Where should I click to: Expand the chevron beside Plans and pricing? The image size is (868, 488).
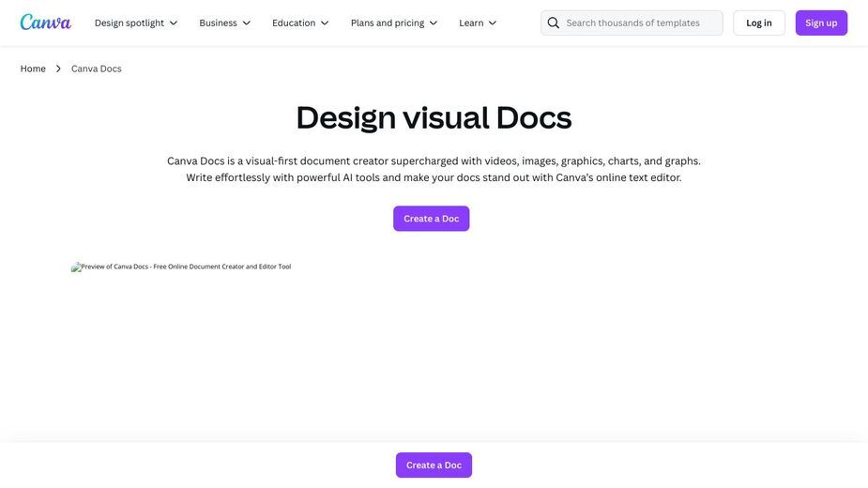click(434, 23)
